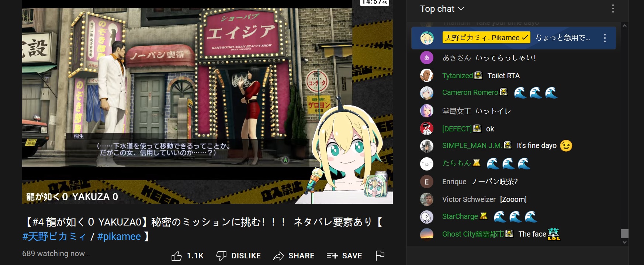
Task: Open the #pikamee hashtag link
Action: (119, 237)
